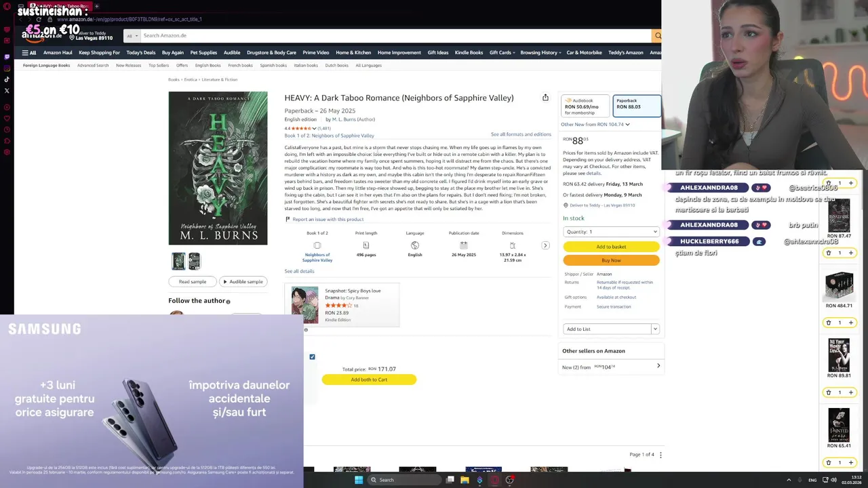Click plus icon below RON 87.47 book

pos(850,253)
